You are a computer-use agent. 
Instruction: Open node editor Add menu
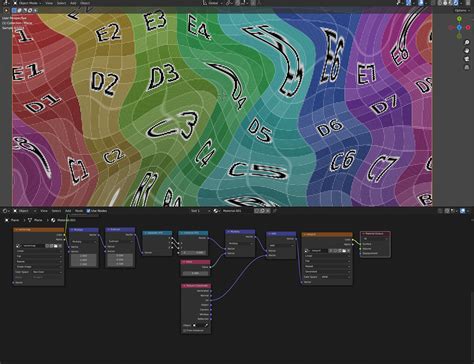[68, 211]
